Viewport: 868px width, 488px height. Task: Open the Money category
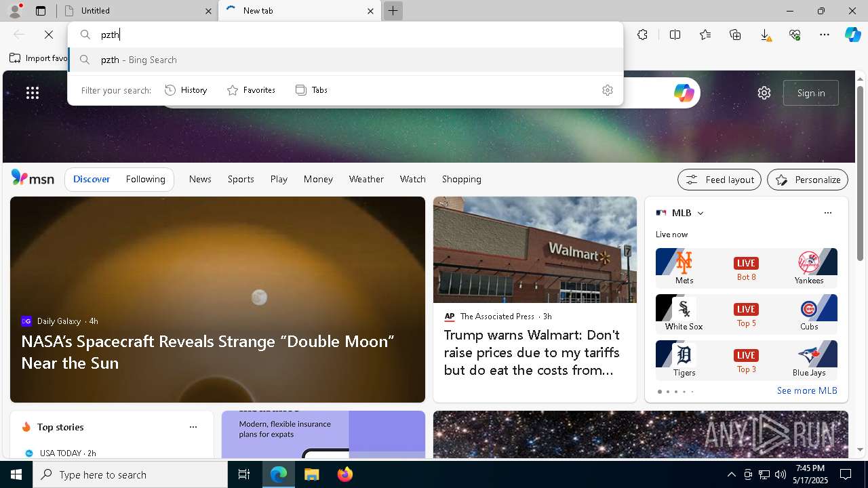pyautogui.click(x=318, y=179)
